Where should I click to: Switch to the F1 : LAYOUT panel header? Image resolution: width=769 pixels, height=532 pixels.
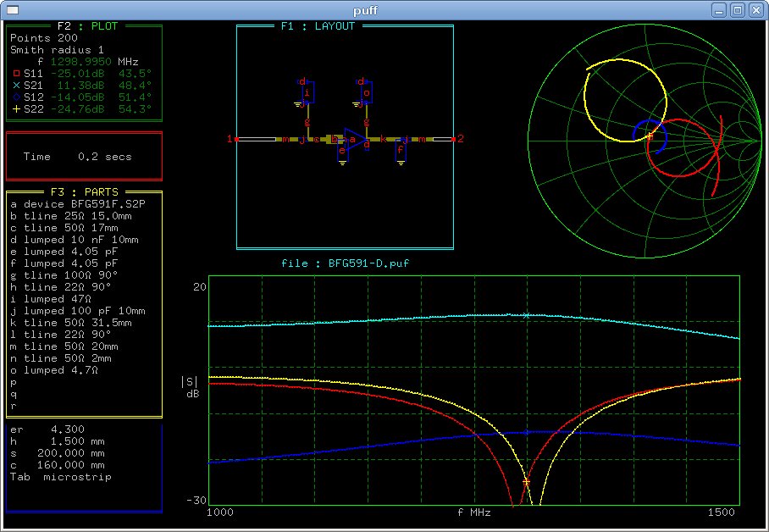click(x=318, y=26)
